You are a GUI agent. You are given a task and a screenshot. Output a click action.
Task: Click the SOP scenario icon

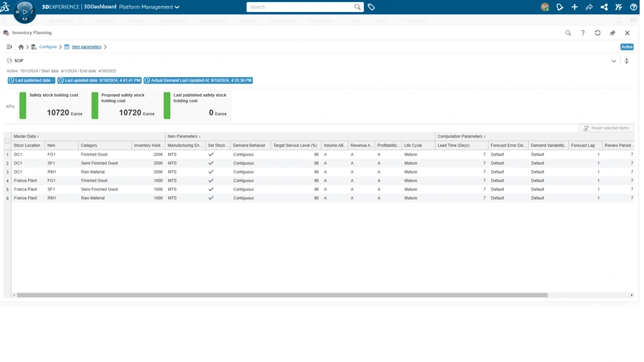[x=9, y=60]
